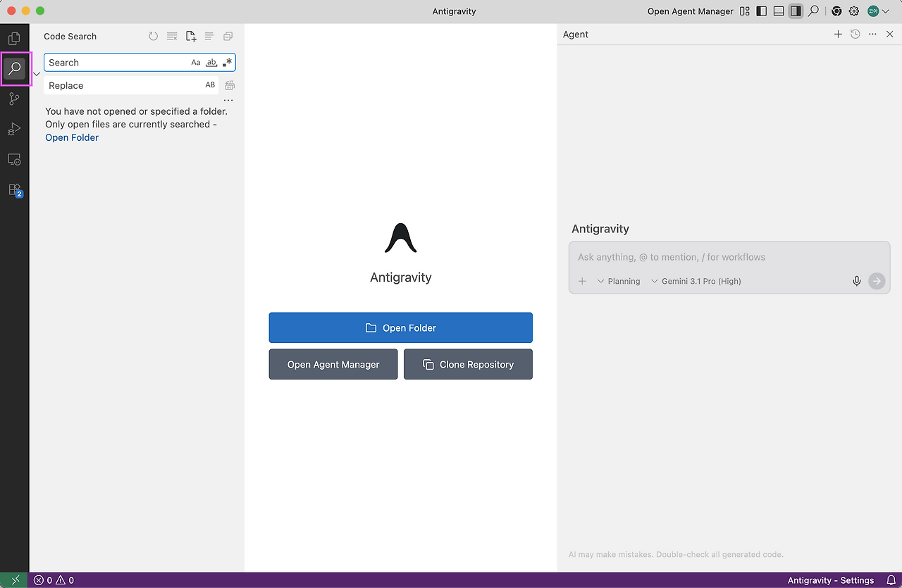
Task: Click the View as Tree icon
Action: point(209,36)
